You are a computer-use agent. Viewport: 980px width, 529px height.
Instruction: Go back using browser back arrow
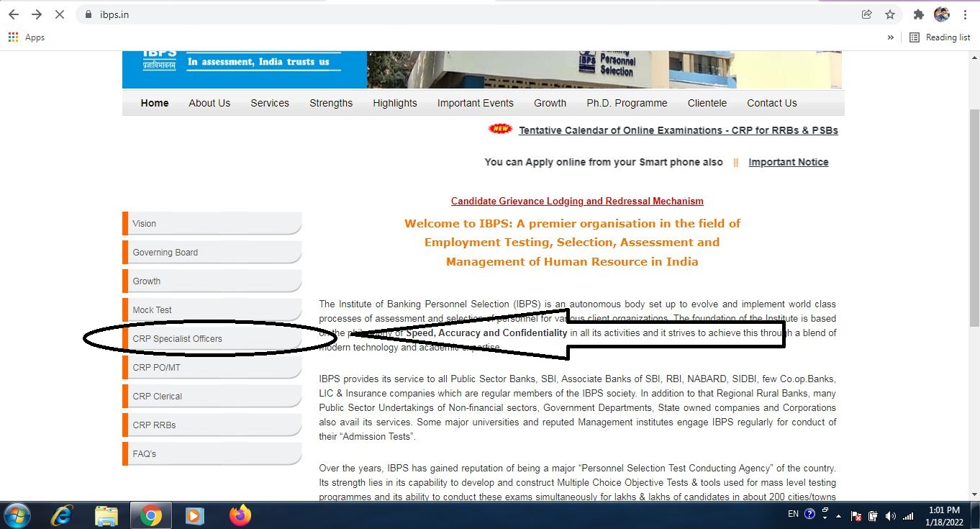14,14
